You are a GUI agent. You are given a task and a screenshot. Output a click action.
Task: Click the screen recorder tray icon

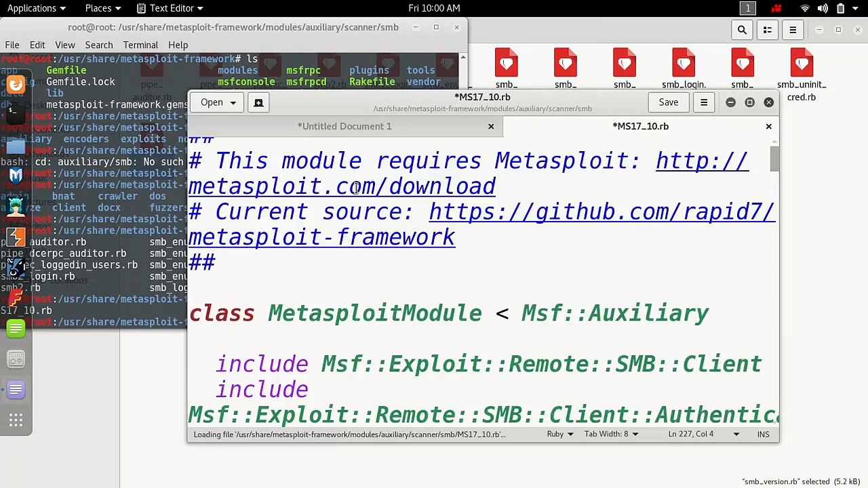pos(776,8)
